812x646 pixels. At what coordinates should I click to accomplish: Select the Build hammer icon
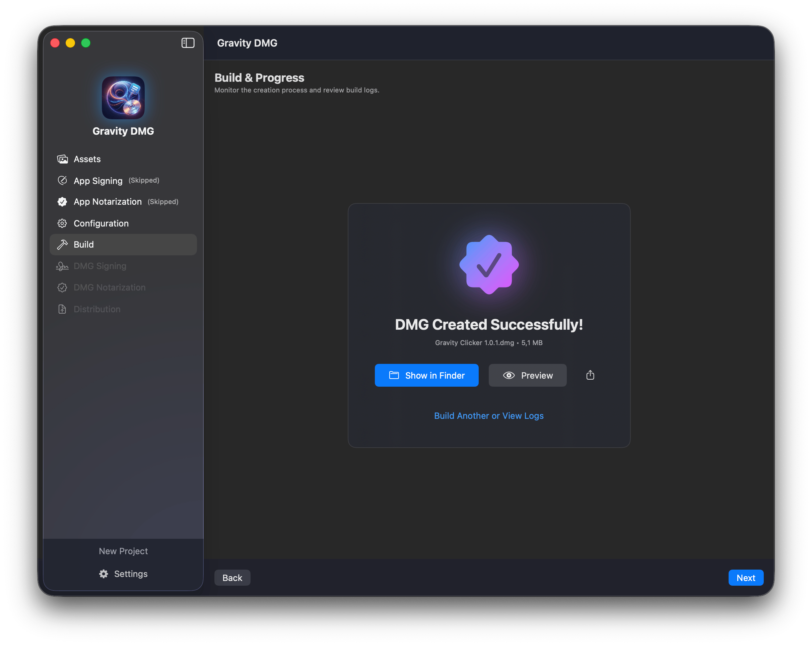pyautogui.click(x=63, y=245)
